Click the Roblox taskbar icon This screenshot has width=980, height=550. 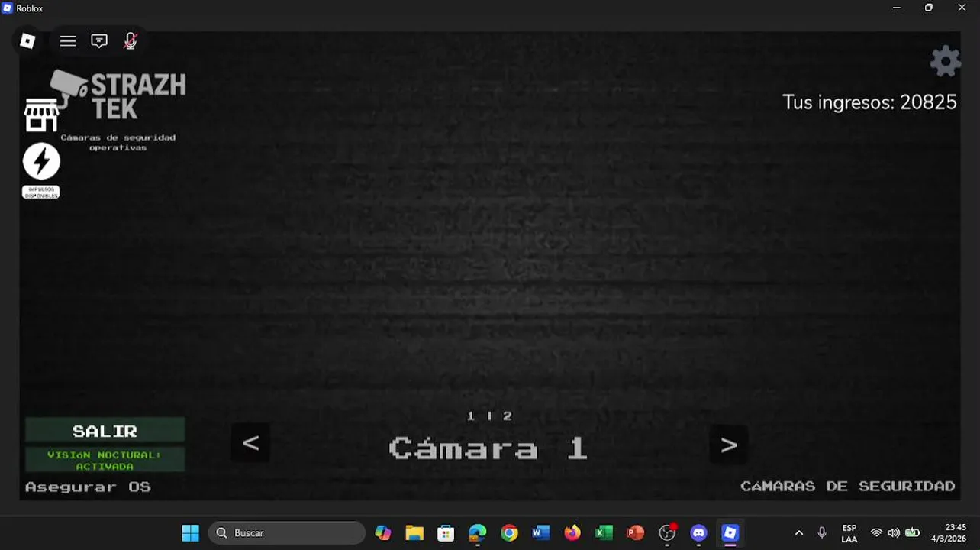tap(730, 532)
